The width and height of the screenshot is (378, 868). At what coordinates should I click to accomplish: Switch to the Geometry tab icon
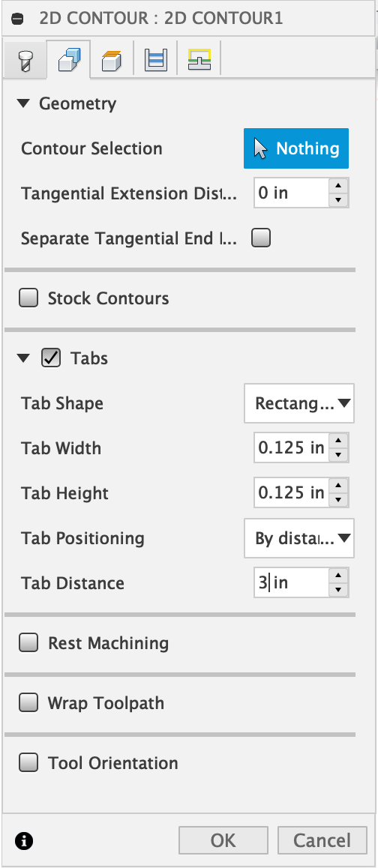tap(69, 58)
